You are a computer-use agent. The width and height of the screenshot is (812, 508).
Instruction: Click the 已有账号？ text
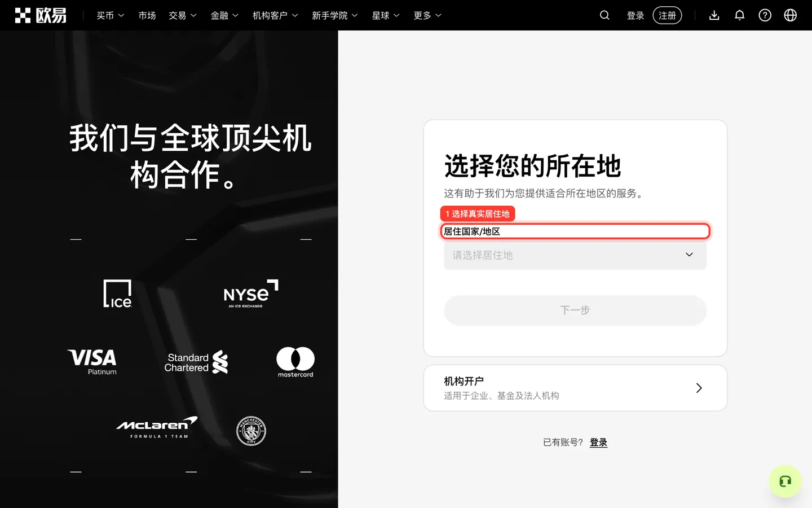click(563, 443)
